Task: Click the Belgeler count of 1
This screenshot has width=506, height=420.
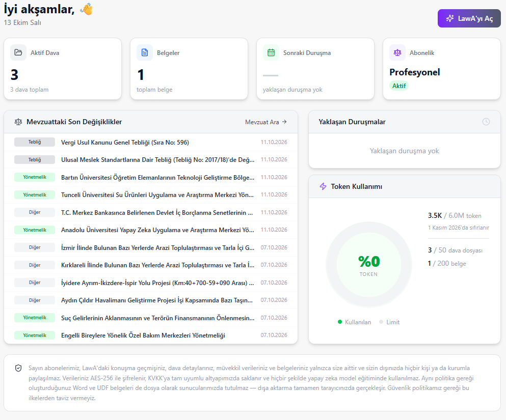Action: pos(140,75)
